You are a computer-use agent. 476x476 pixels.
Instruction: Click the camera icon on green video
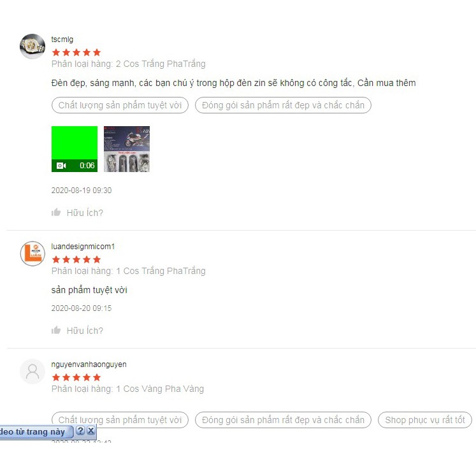coord(61,166)
